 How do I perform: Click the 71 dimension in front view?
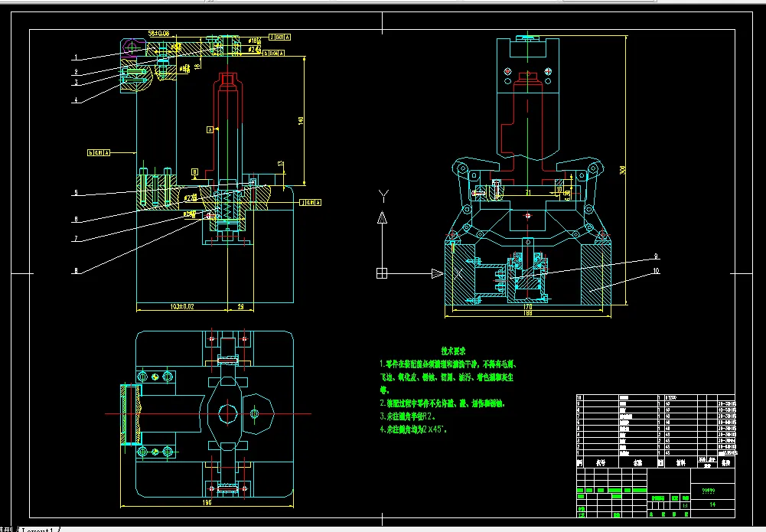528,193
